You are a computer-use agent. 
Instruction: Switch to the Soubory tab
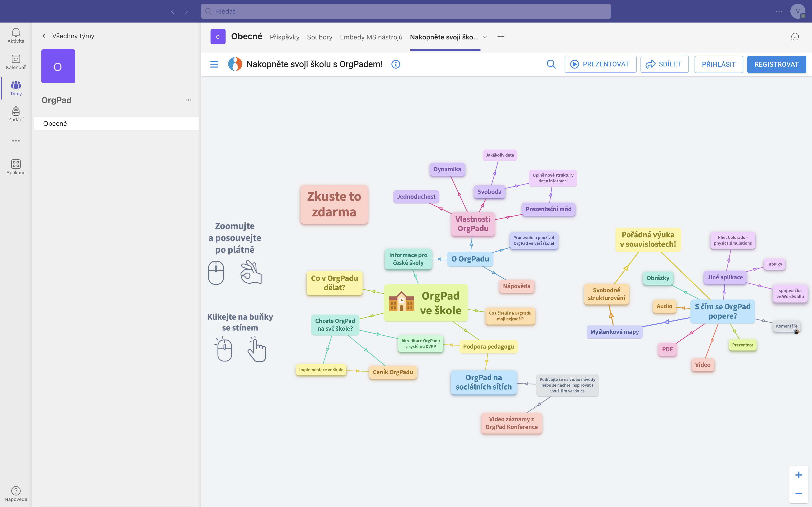point(320,37)
